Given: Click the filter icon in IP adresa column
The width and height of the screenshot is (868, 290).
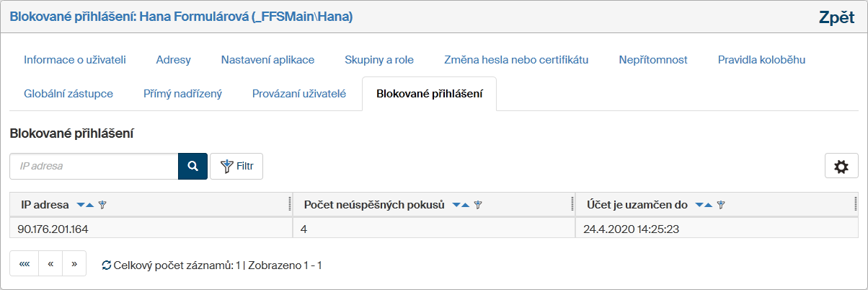Looking at the screenshot, I should point(102,205).
